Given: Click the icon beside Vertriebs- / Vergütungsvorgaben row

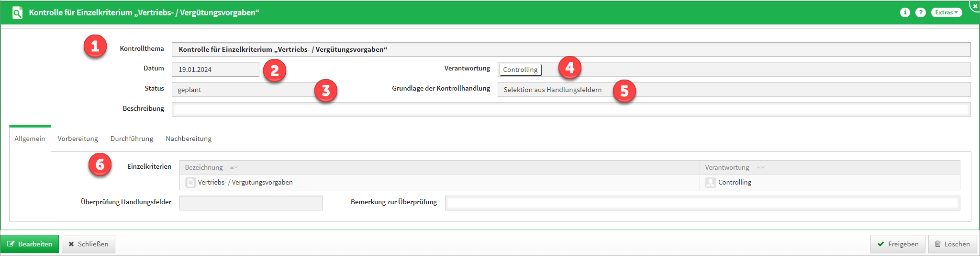Looking at the screenshot, I should pos(190,183).
